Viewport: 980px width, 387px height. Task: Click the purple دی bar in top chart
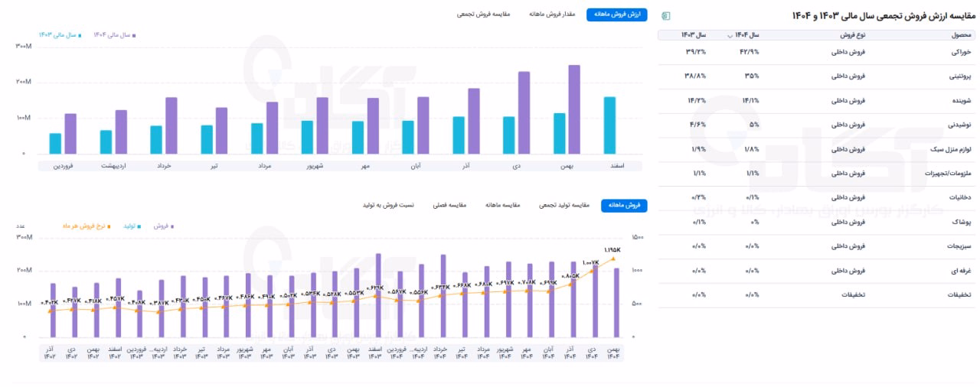click(x=524, y=113)
